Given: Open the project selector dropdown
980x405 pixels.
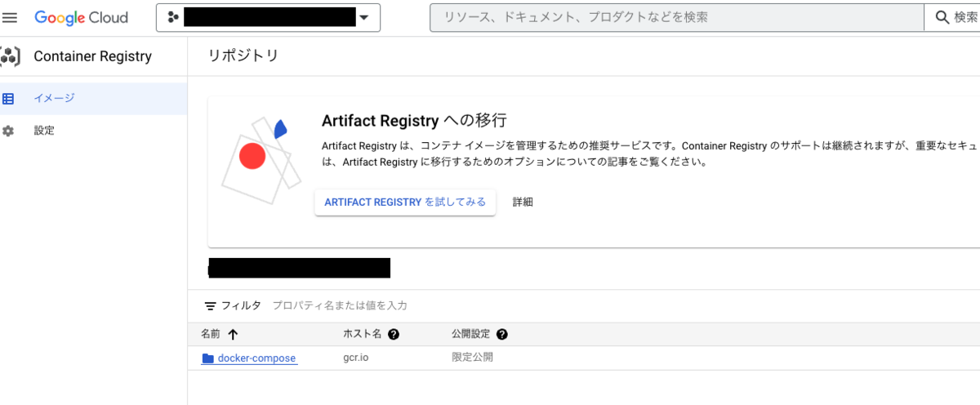Looking at the screenshot, I should pyautogui.click(x=268, y=17).
